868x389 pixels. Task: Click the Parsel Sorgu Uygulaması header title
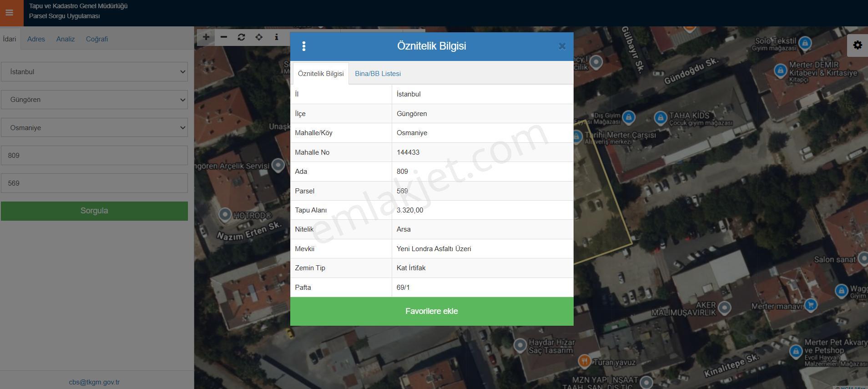tap(64, 16)
